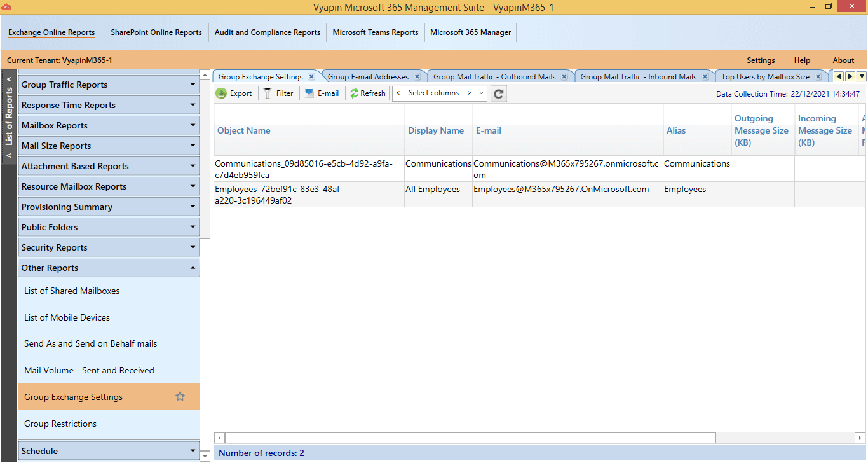Close Top Users by Mailbox Size tab

pyautogui.click(x=818, y=77)
